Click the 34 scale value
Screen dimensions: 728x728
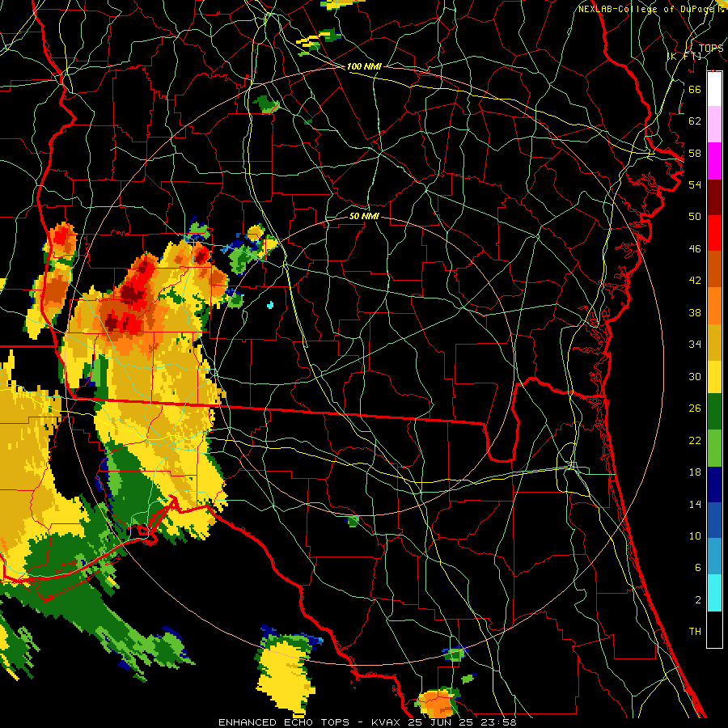[x=695, y=344]
